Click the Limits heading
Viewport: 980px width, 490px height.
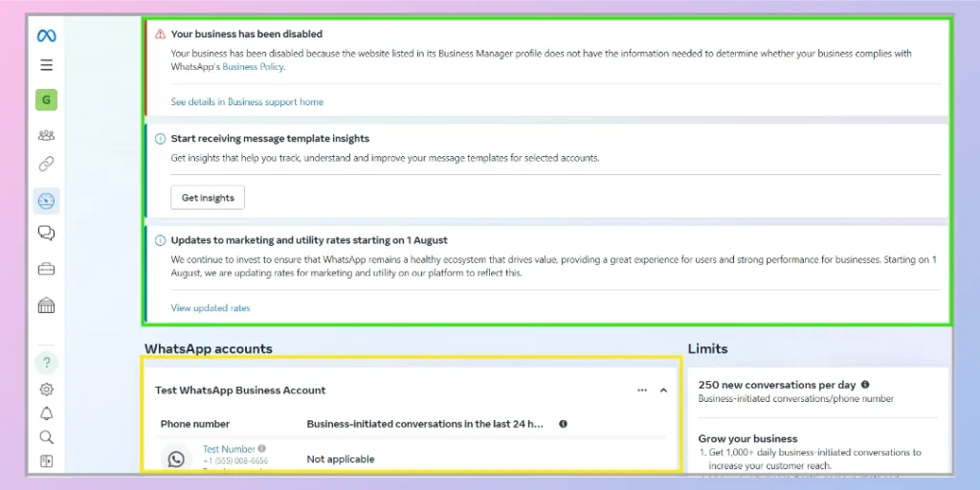[708, 348]
